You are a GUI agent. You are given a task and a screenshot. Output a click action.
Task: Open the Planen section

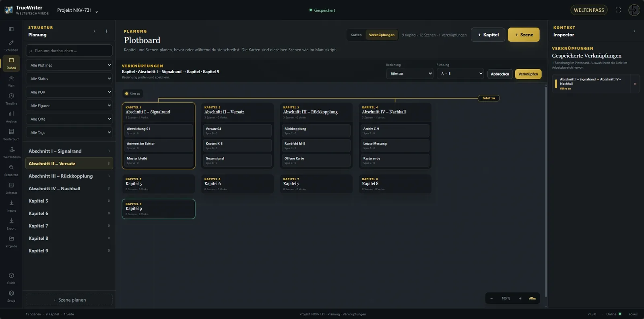[11, 64]
